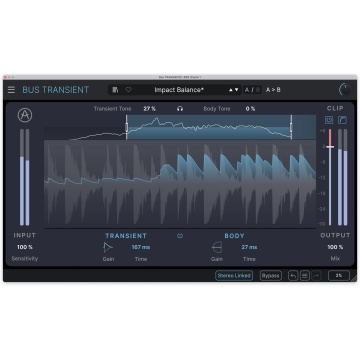
Task: Click the Sensitivity label
Action: click(25, 259)
